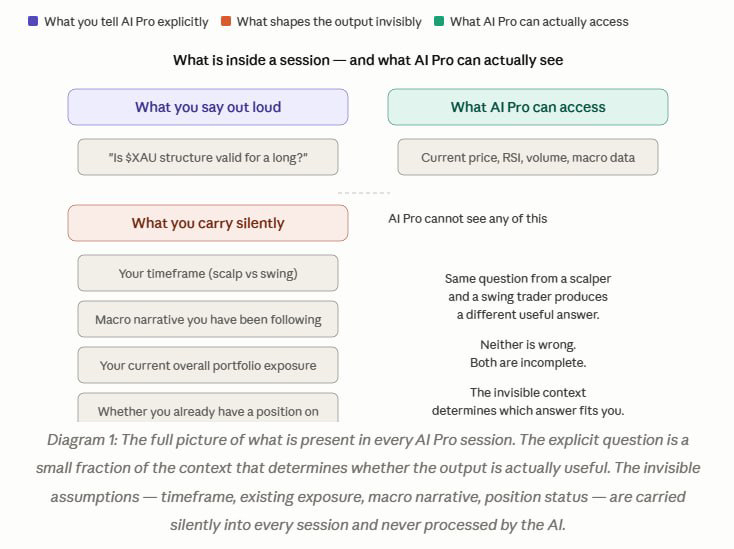
Task: Click the "AI Pro cannot see any of this" note
Action: click(468, 219)
